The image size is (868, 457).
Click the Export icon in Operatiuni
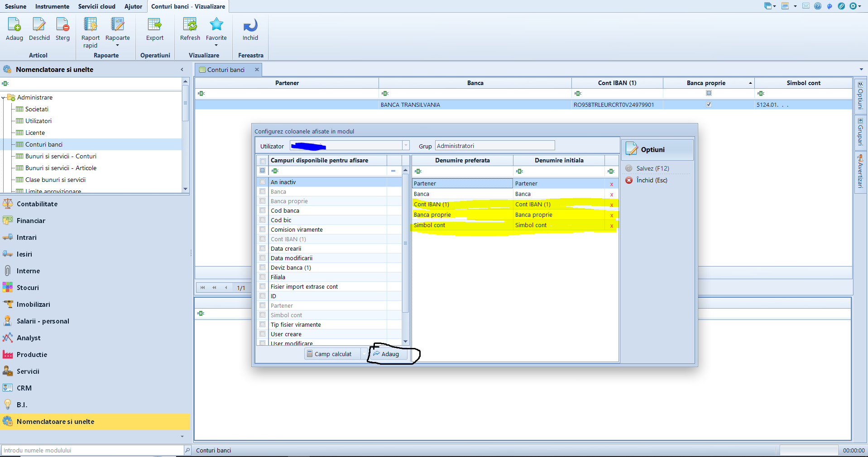pyautogui.click(x=154, y=24)
